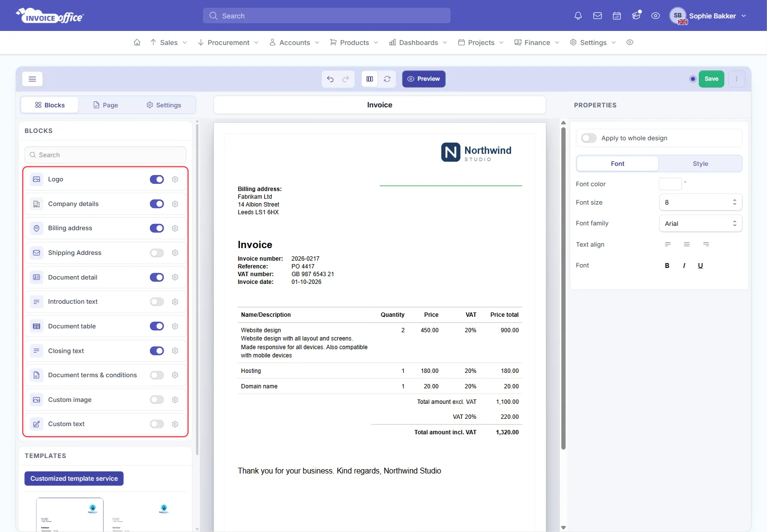This screenshot has width=767, height=532.
Task: Open settings gear for Logo block
Action: (x=175, y=179)
